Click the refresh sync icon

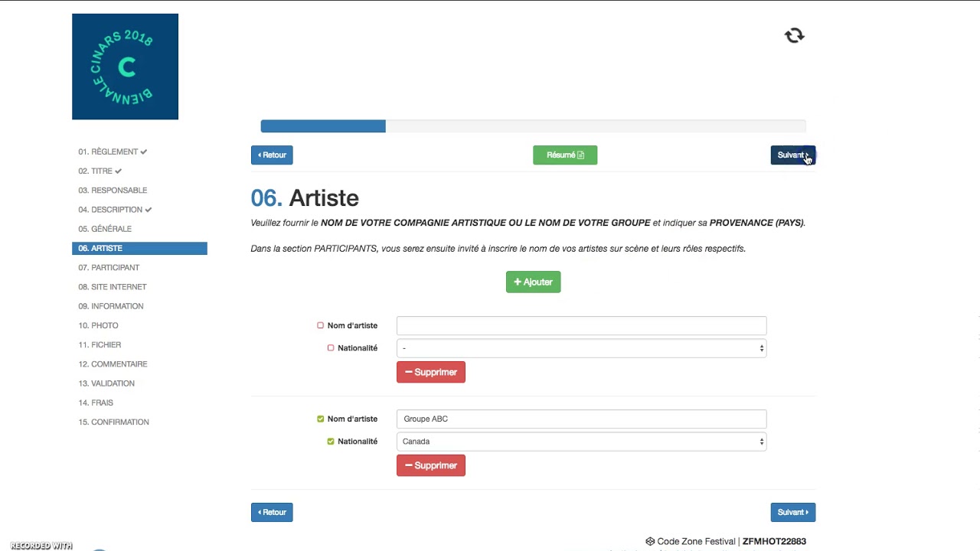[795, 35]
